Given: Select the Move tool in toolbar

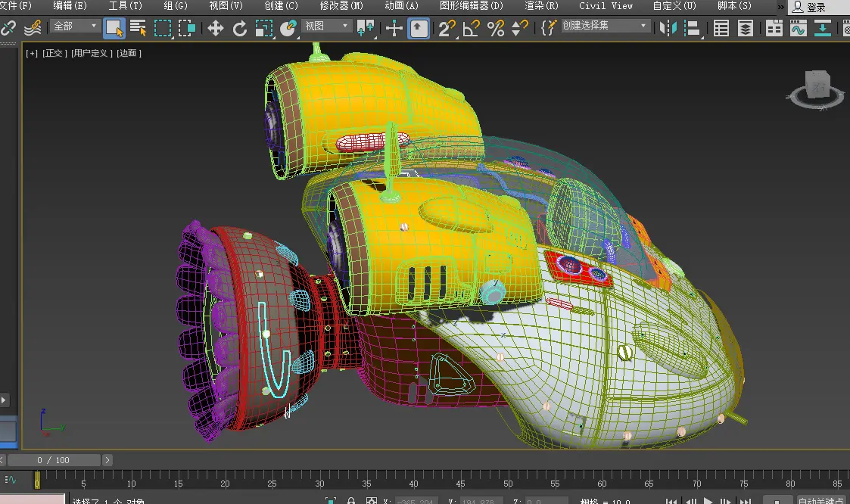Looking at the screenshot, I should coord(216,29).
